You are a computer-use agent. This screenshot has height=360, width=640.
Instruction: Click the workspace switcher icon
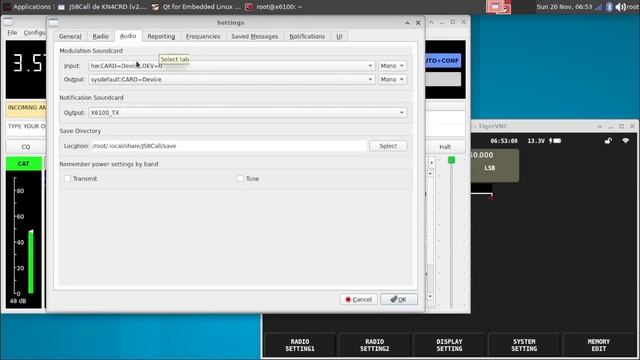498,7
